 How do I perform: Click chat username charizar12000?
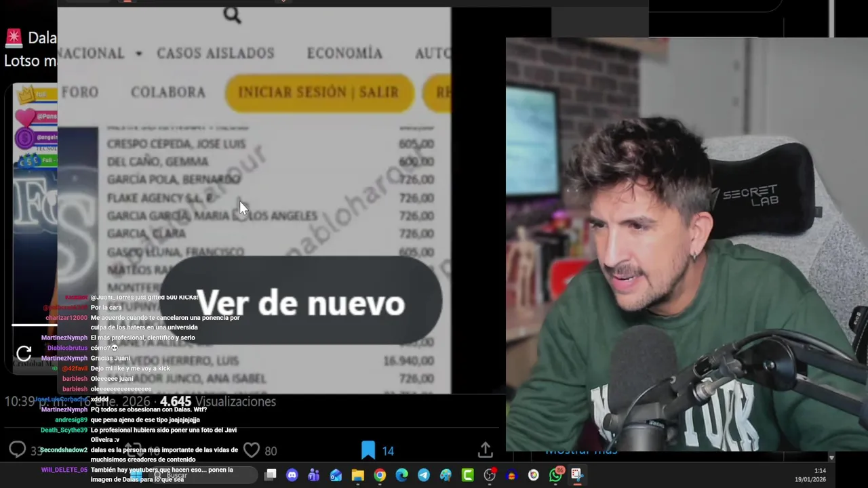(66, 318)
